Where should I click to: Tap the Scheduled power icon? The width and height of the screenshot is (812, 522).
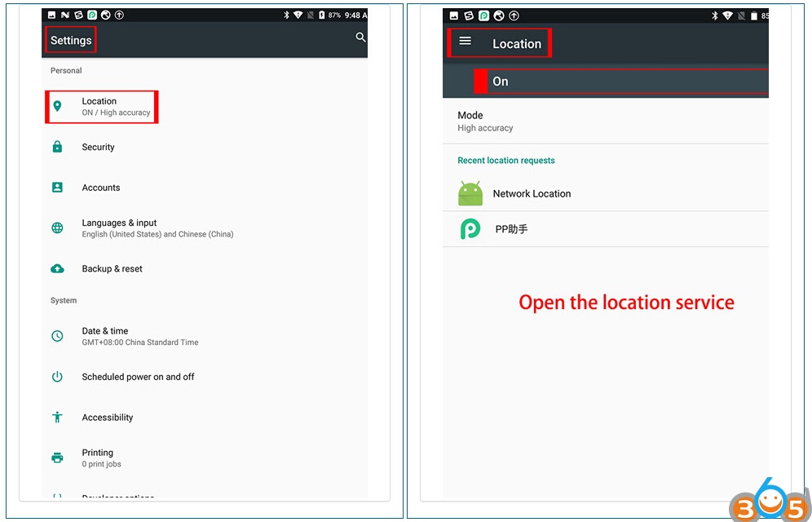(57, 377)
